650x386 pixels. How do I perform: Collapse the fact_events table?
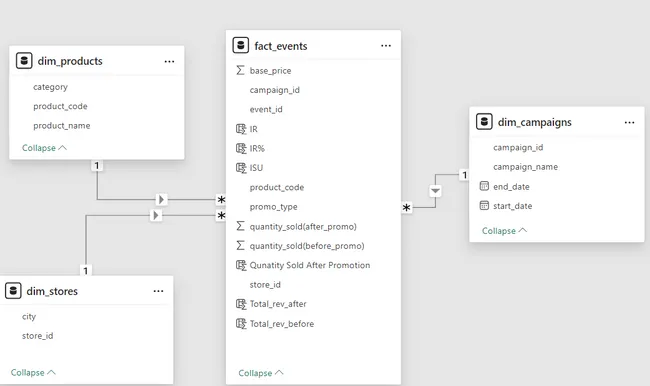point(261,373)
